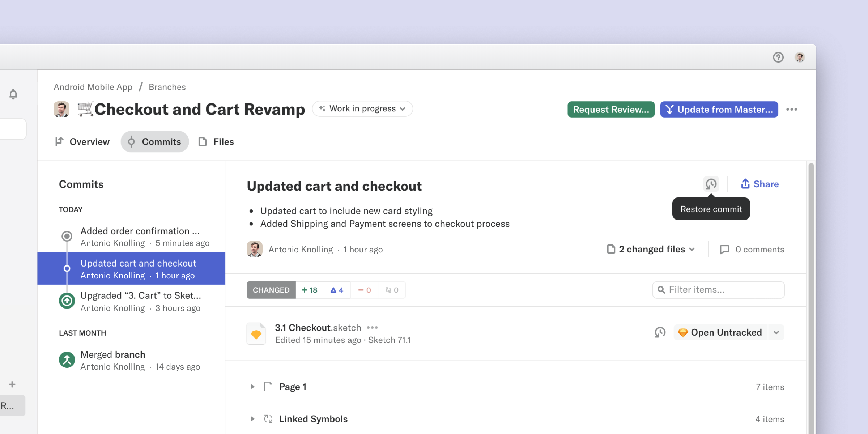Viewport: 868px width, 434px height.
Task: Open the ellipsis menu beside 3.1 Checkout.sketch
Action: coord(372,328)
